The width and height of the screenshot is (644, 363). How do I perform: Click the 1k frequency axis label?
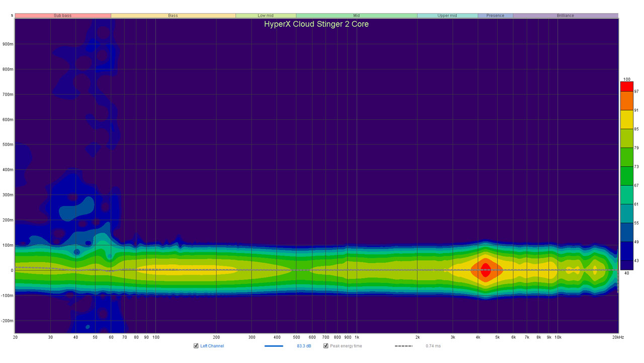(x=357, y=337)
